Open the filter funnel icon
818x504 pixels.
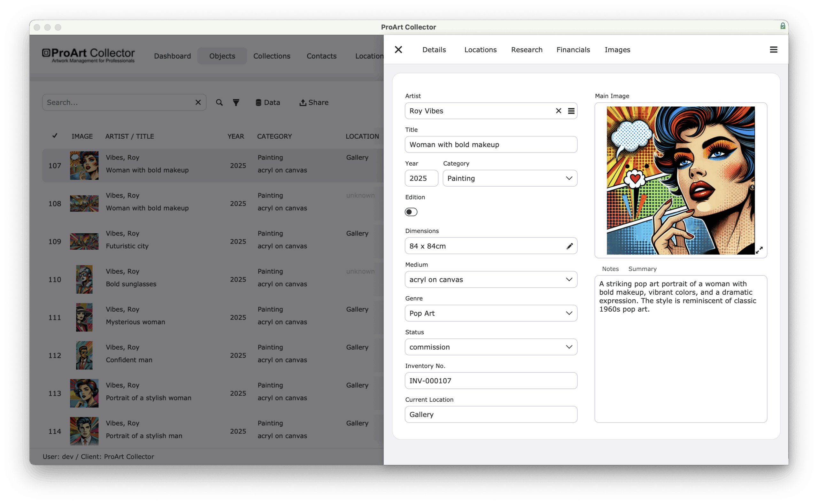[x=236, y=102]
